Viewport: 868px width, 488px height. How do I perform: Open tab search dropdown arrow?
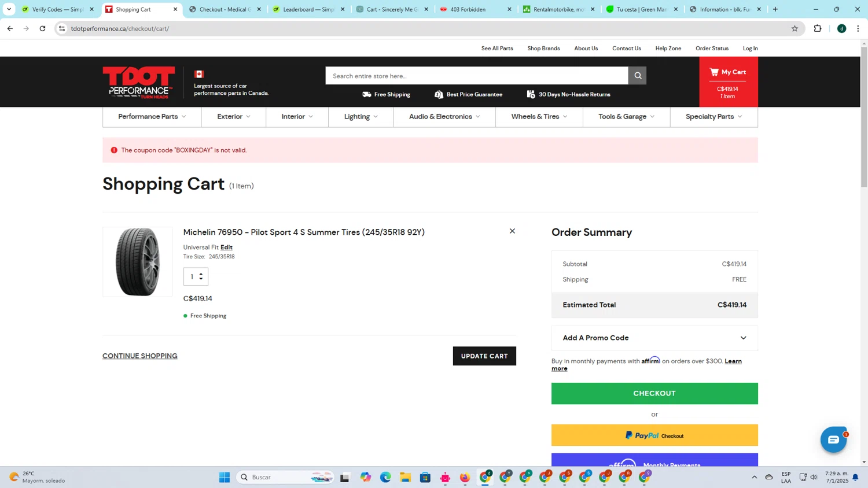coord(9,9)
